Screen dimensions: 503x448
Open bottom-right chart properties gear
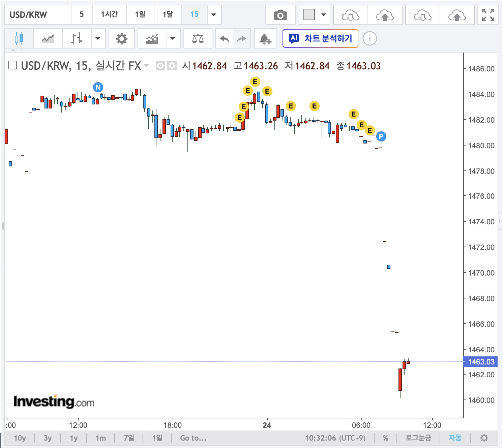pyautogui.click(x=484, y=438)
